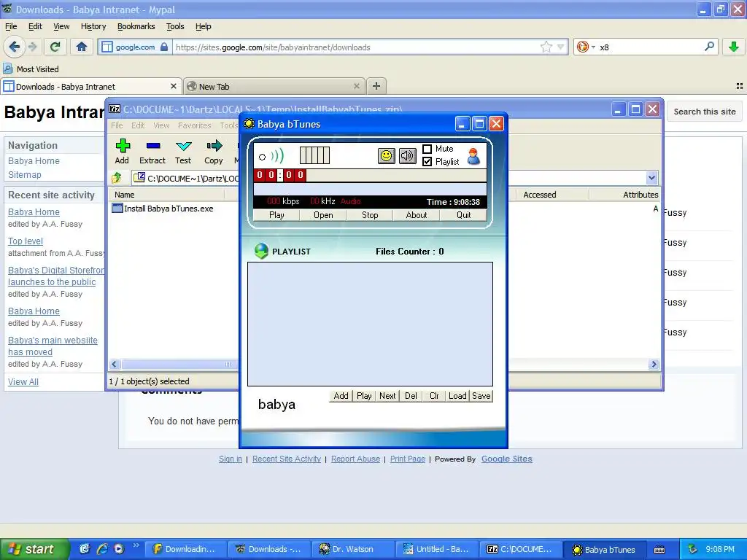747x560 pixels.
Task: Expand hidden quick launch items chevron
Action: [136, 545]
